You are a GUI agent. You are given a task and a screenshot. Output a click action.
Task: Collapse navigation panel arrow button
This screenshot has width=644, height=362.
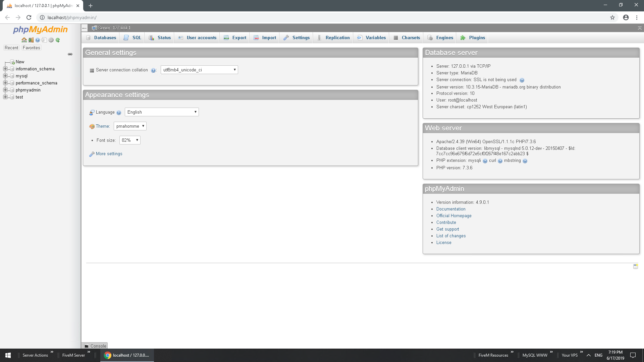click(x=85, y=28)
